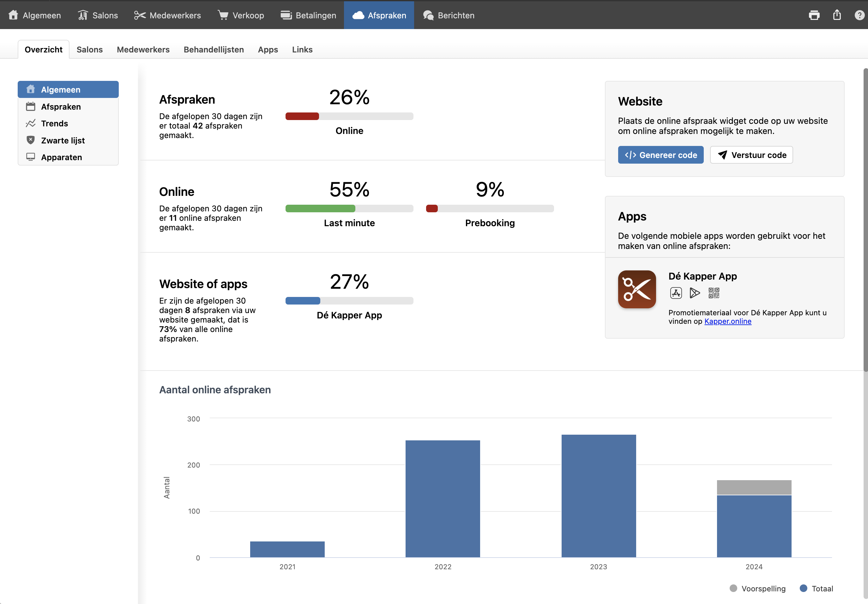The image size is (868, 604).
Task: Open App Store icon for Dé Kapper App
Action: tap(676, 293)
